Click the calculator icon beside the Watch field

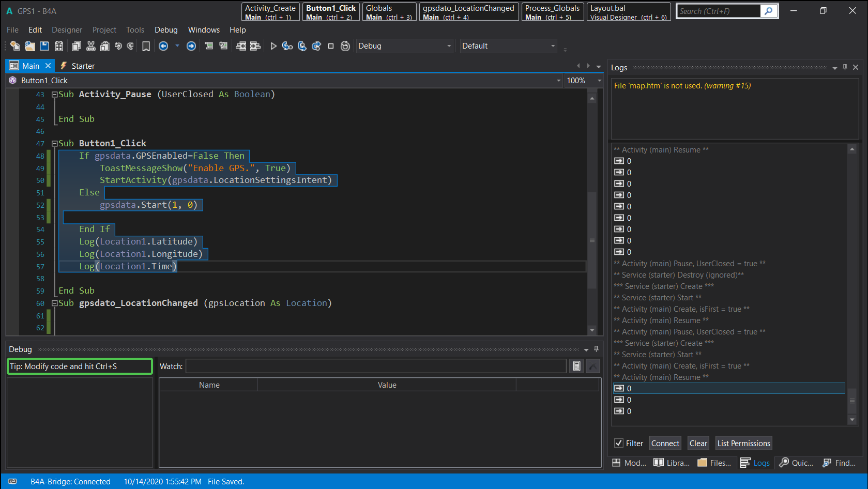pyautogui.click(x=576, y=366)
